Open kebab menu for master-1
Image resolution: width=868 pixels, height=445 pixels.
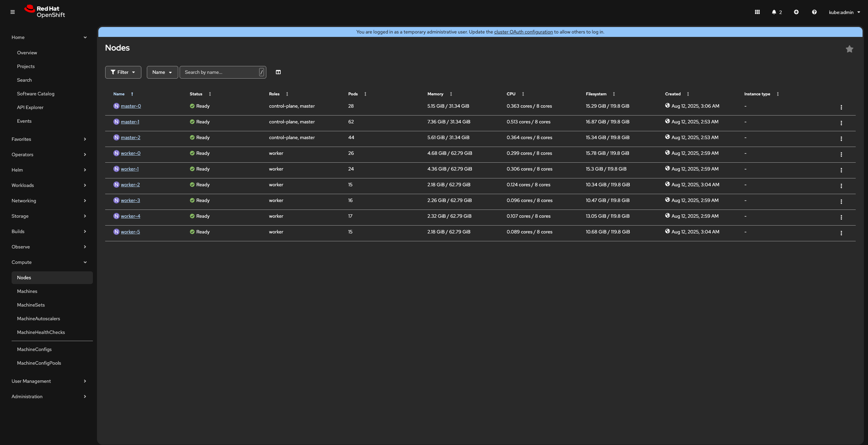(841, 123)
